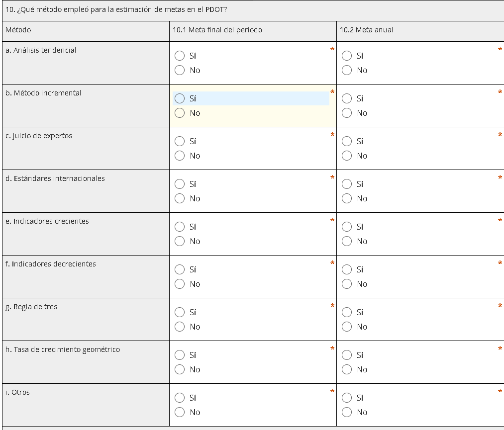The width and height of the screenshot is (504, 430).
Task: Choose Sí for Método incremental meta final
Action: point(180,98)
